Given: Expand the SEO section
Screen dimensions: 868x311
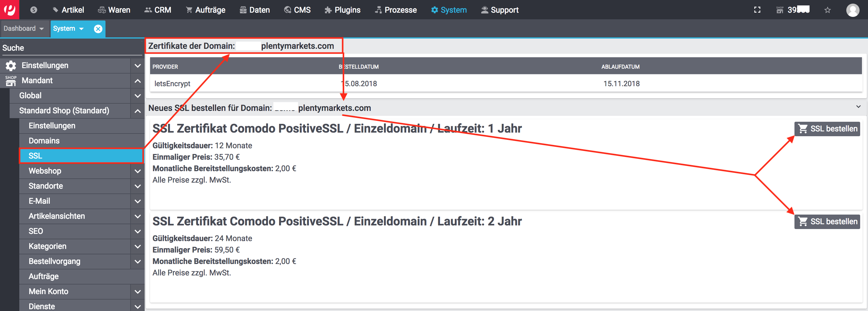Looking at the screenshot, I should (137, 231).
